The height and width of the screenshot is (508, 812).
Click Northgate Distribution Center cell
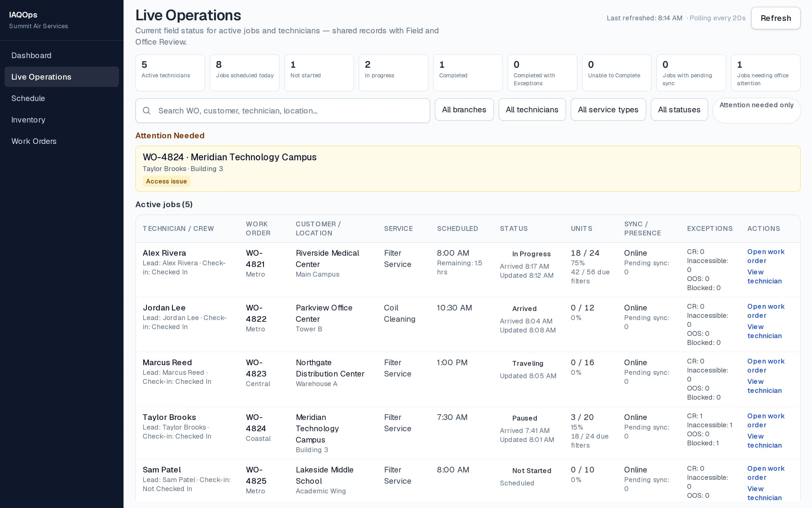pos(330,368)
